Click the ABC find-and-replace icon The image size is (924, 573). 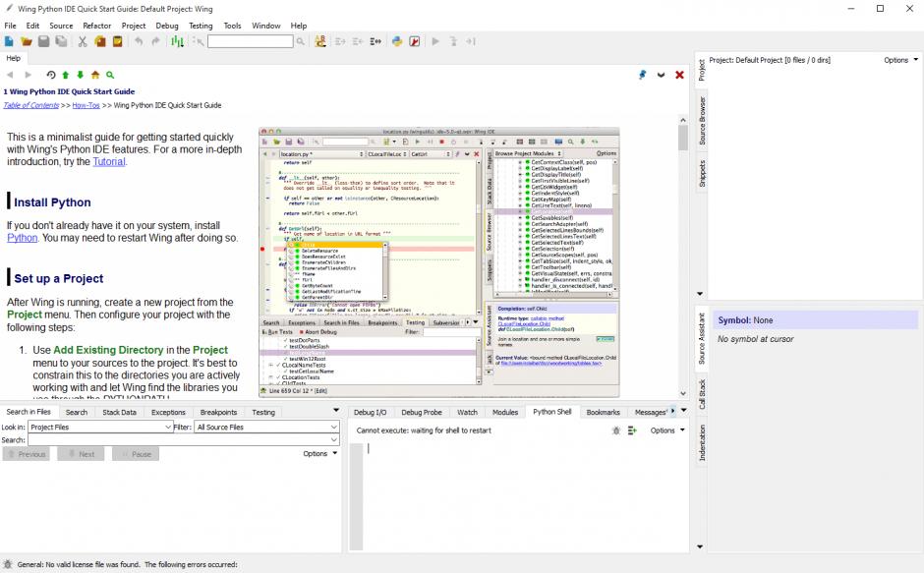click(320, 41)
